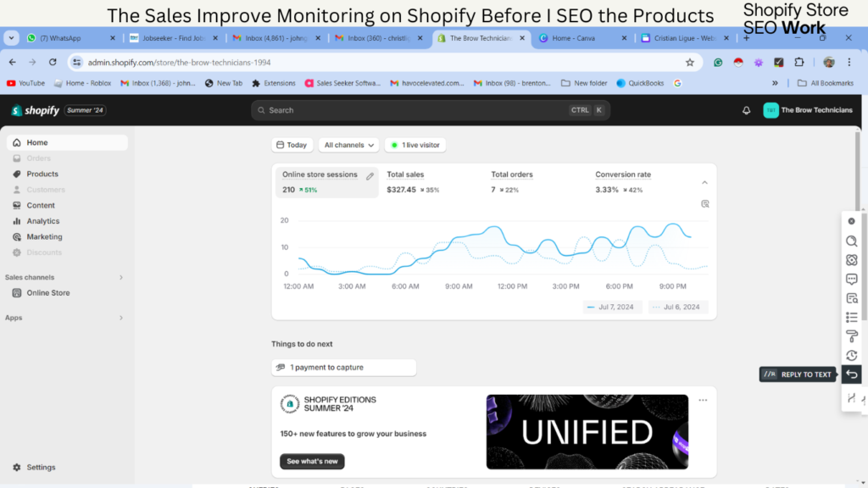Open Shopify Editions card options menu
The image size is (868, 488).
[703, 400]
